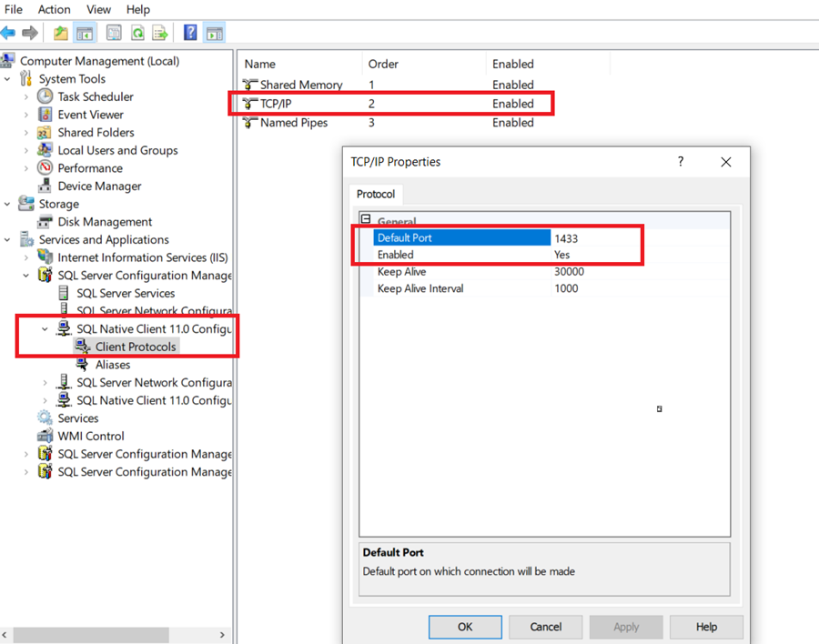Select the Device Manager icon
The height and width of the screenshot is (644, 819).
(x=45, y=186)
